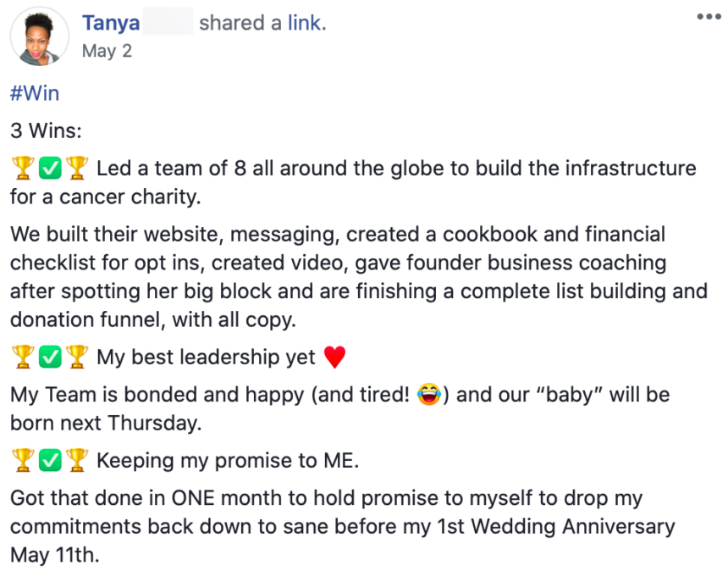Click the laughing-crying emoji next to 'tired!'
The width and height of the screenshot is (728, 571).
pyautogui.click(x=429, y=394)
